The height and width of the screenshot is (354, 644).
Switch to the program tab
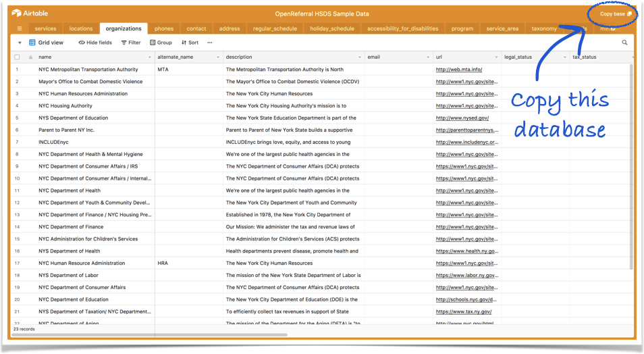click(462, 29)
